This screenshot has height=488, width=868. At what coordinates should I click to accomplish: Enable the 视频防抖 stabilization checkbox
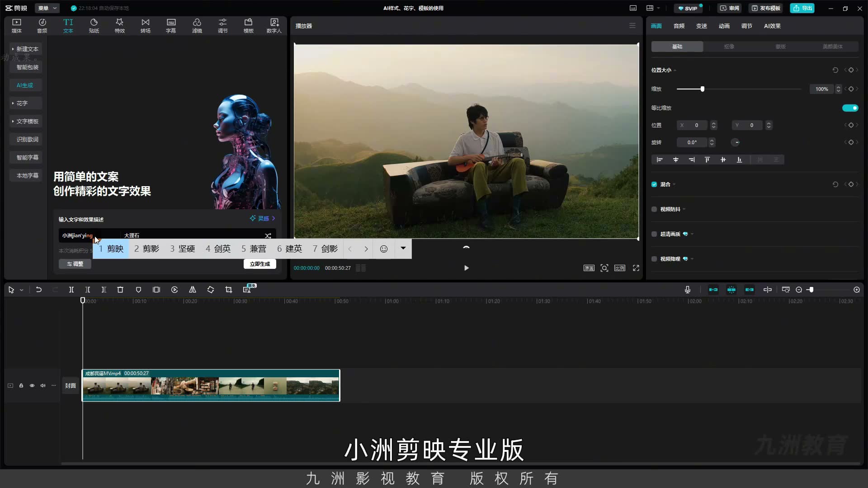pyautogui.click(x=654, y=209)
